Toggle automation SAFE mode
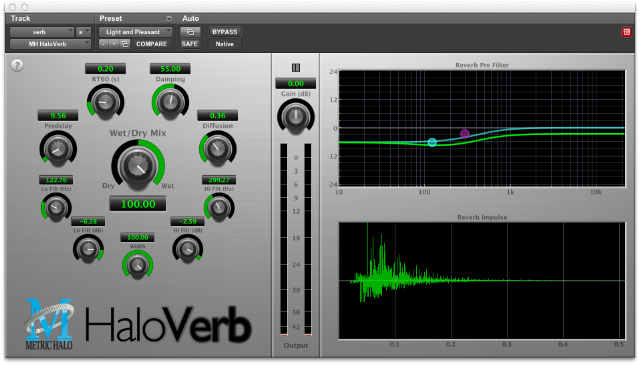Image resolution: width=640 pixels, height=365 pixels. [190, 44]
